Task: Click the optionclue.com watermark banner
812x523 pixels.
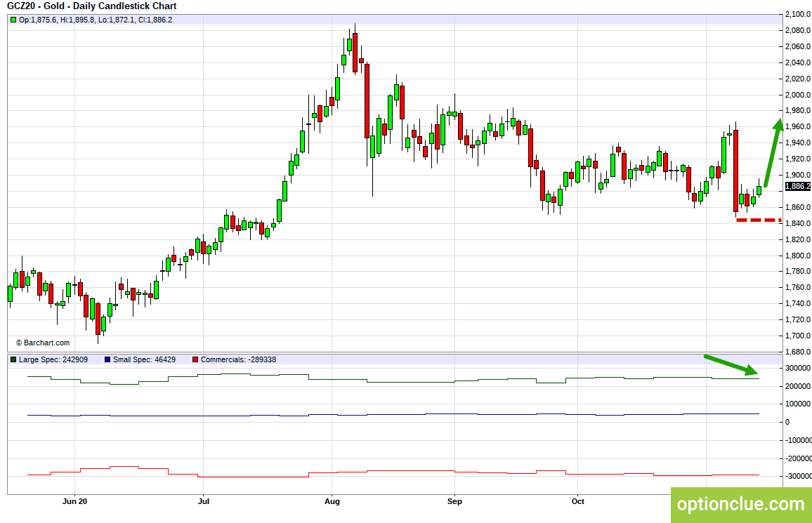Action: (741, 504)
